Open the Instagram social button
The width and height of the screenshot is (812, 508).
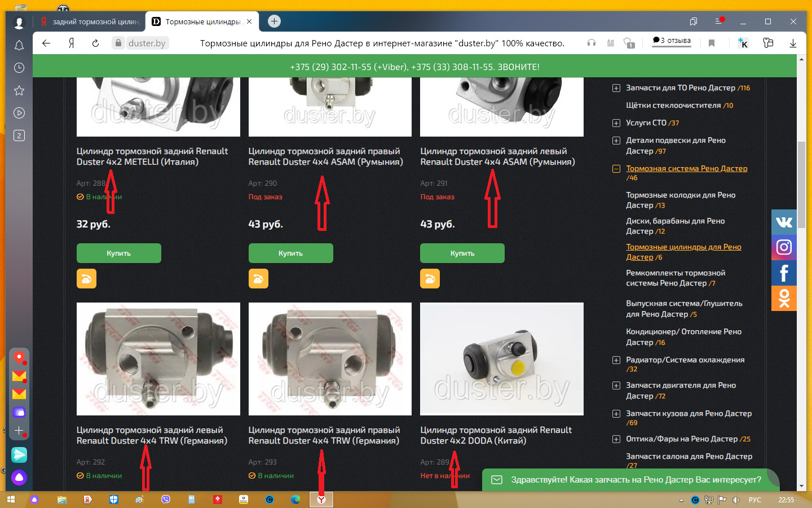coord(784,247)
